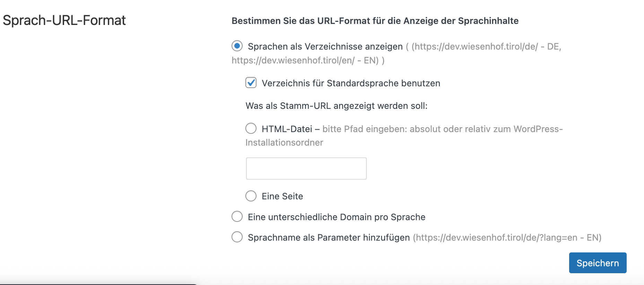Click the "Sprach-URL-Format" section heading
644x285 pixels.
click(64, 20)
